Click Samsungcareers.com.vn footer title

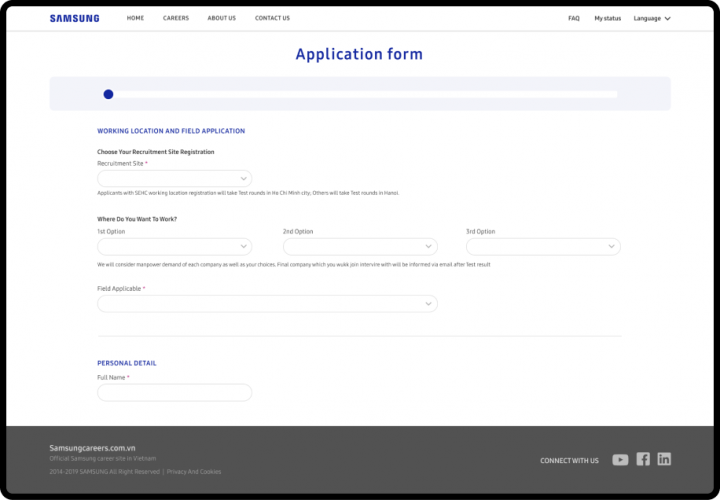[x=92, y=448]
